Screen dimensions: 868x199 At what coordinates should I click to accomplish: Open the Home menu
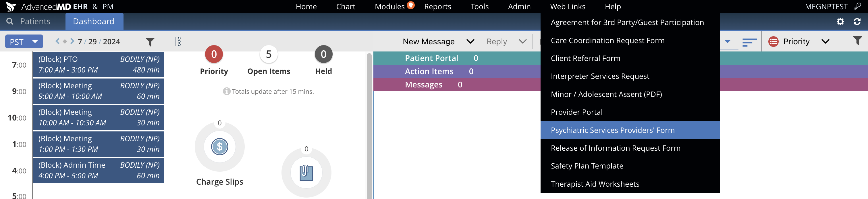coord(306,6)
